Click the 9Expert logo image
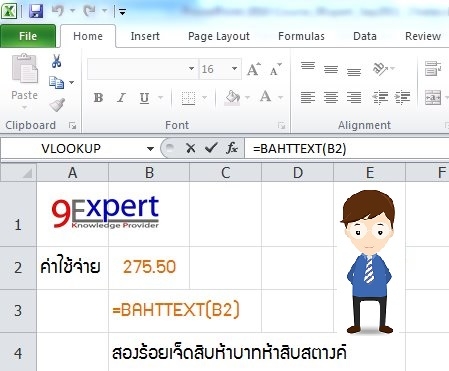The width and height of the screenshot is (449, 371). tap(105, 212)
